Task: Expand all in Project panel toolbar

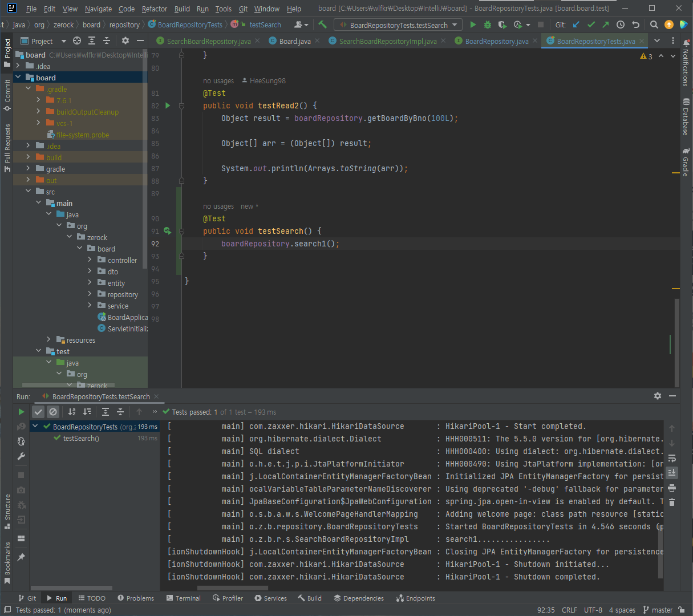Action: click(92, 41)
